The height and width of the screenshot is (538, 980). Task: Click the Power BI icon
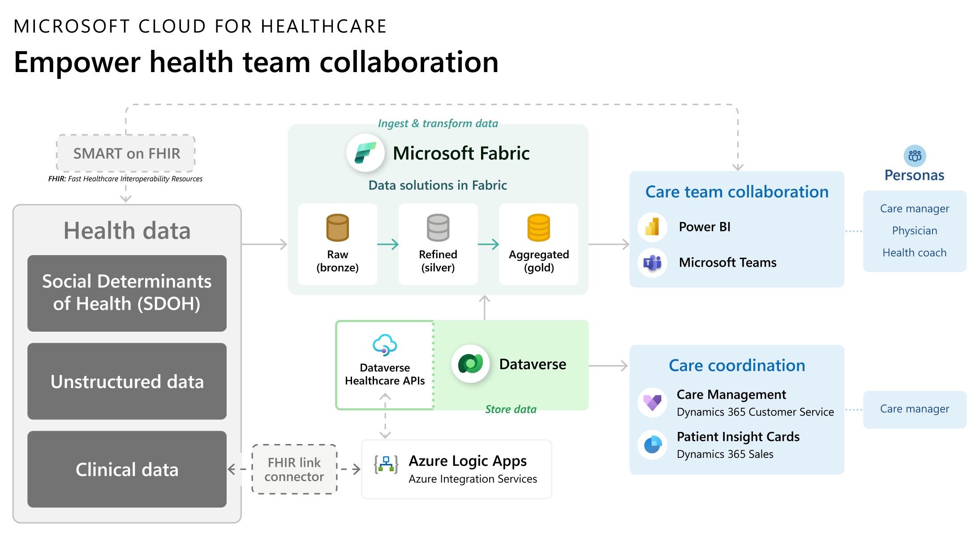tap(653, 227)
